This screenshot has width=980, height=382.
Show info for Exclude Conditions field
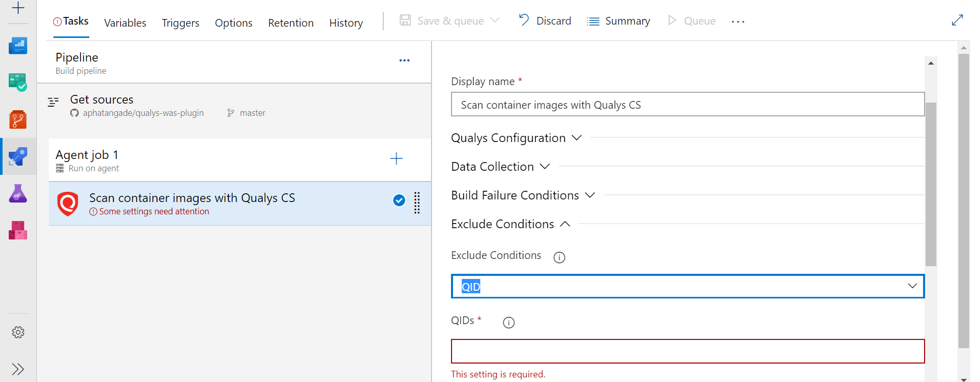coord(559,257)
